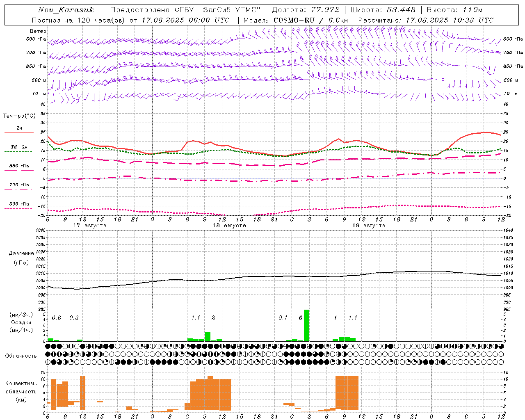The image size is (525, 420).
Task: Click the first filled cloud circle in top row
Action: 48,346
